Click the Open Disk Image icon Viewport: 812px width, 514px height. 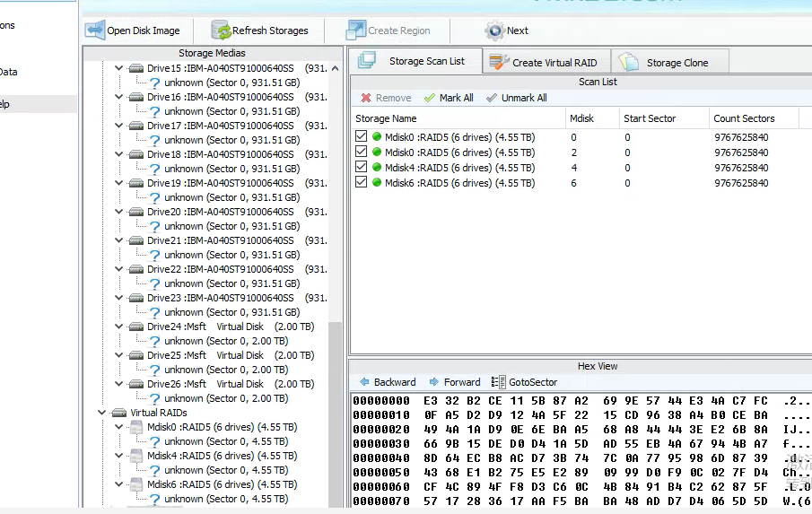96,30
